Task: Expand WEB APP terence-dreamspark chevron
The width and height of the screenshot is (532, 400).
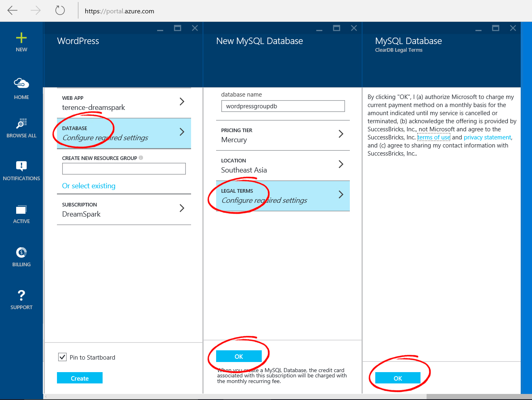Action: (182, 101)
